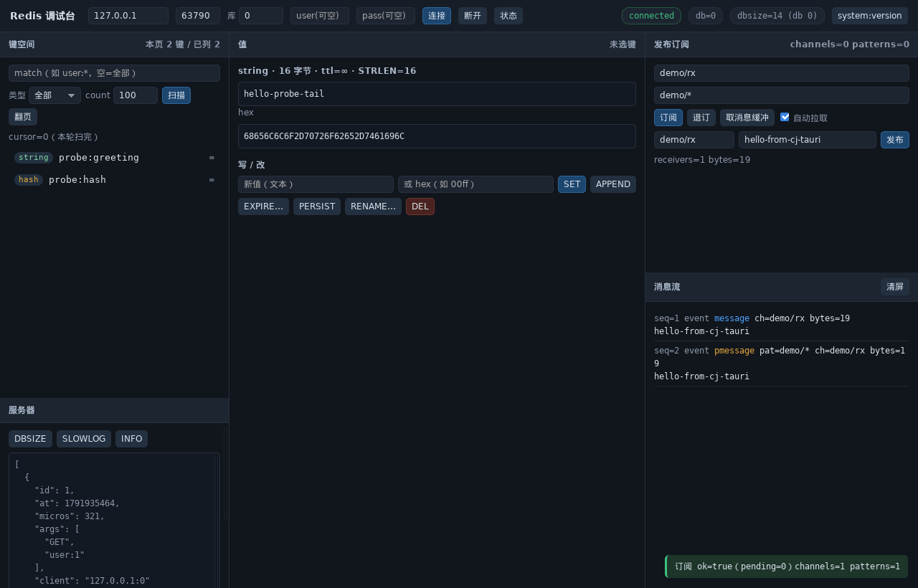Click the 退订 unsubscribe button
918x588 pixels.
(x=701, y=118)
